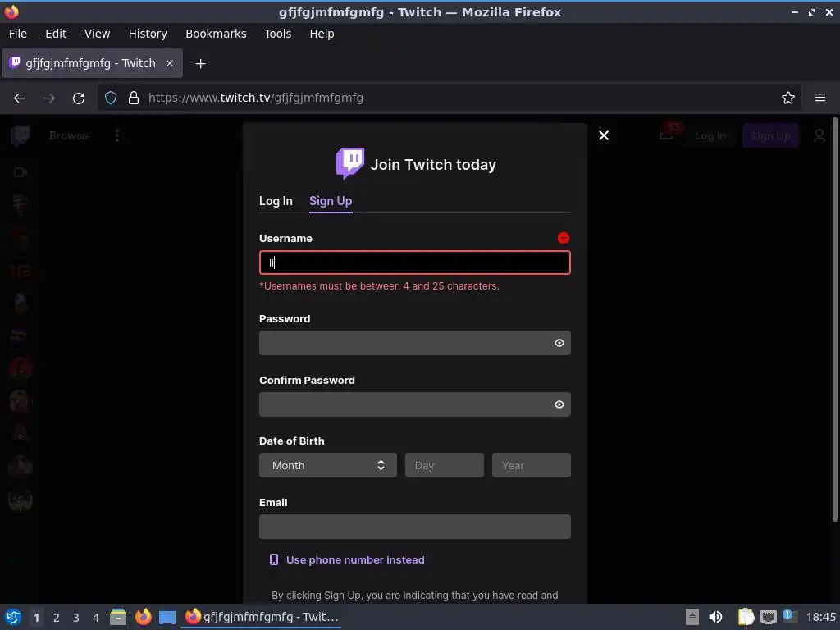Click the page vertical scrollbar

click(834, 319)
